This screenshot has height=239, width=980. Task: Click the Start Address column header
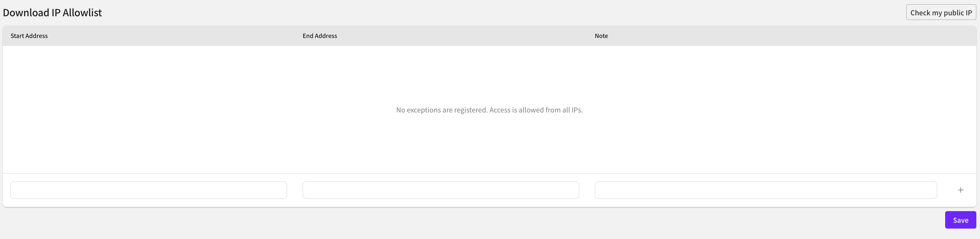point(29,36)
